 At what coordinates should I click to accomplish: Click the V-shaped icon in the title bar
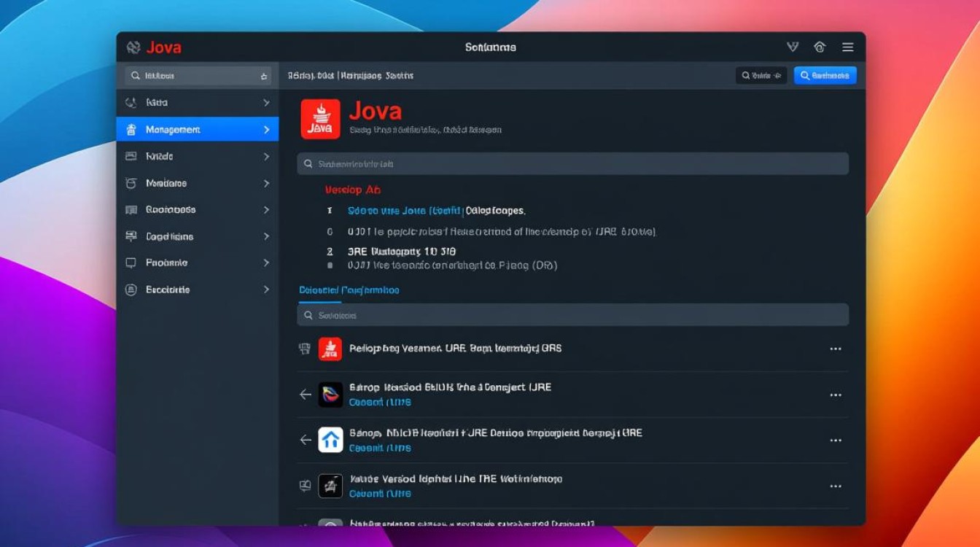pyautogui.click(x=793, y=47)
